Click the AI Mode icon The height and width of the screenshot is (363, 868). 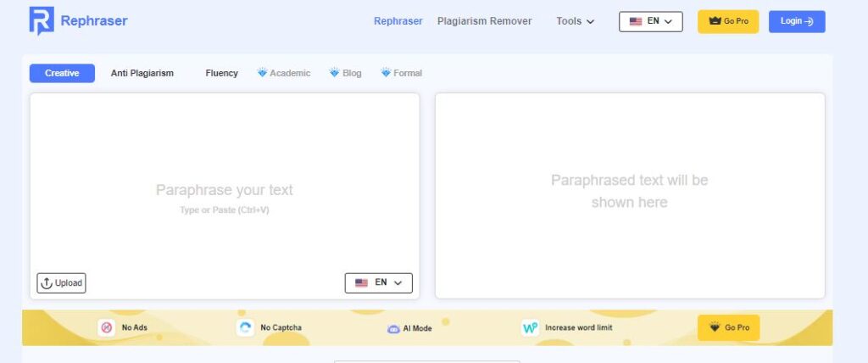[393, 328]
